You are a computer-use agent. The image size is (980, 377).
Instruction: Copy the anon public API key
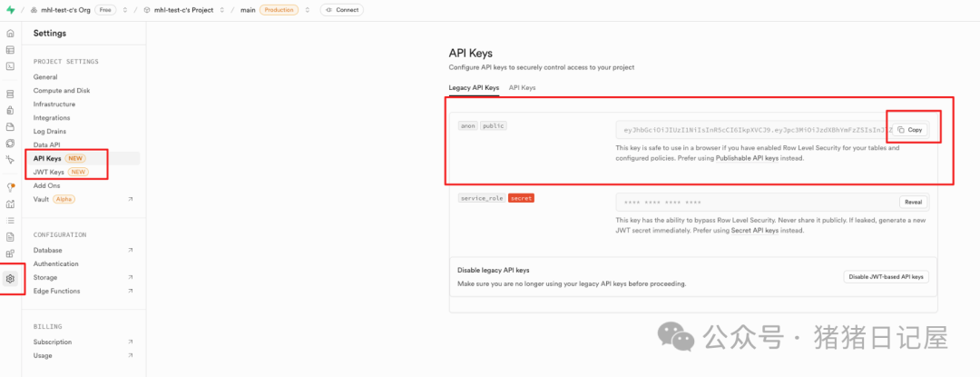[x=910, y=130]
